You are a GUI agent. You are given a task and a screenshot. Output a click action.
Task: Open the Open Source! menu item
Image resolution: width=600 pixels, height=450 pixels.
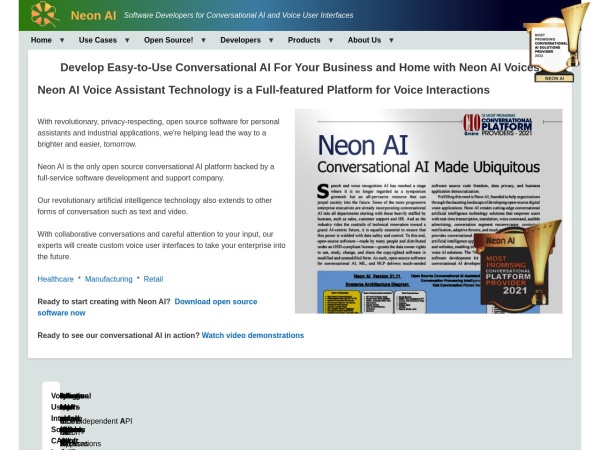(168, 40)
